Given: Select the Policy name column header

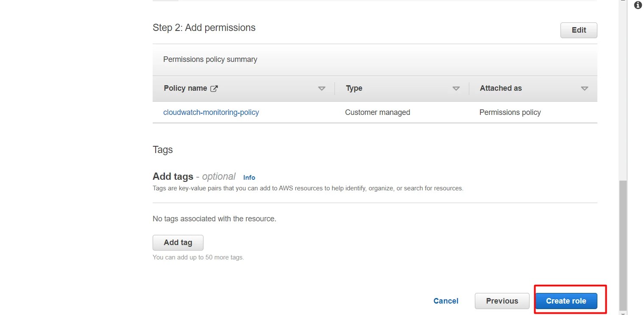Looking at the screenshot, I should (186, 88).
